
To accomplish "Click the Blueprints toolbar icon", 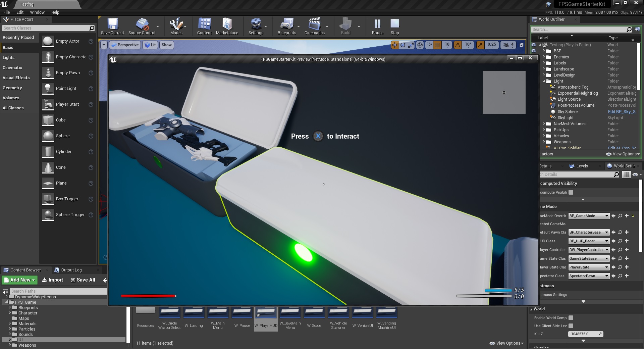I will coord(286,26).
